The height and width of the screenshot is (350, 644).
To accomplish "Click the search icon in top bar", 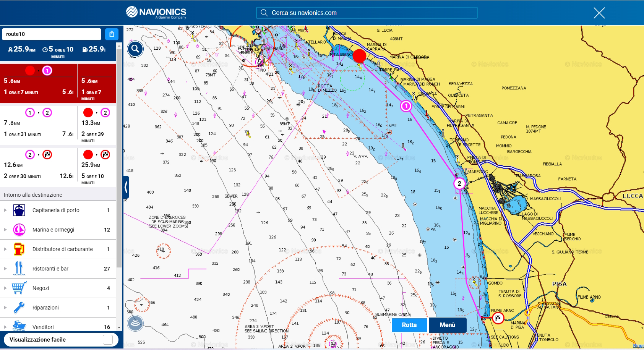I will pyautogui.click(x=264, y=13).
